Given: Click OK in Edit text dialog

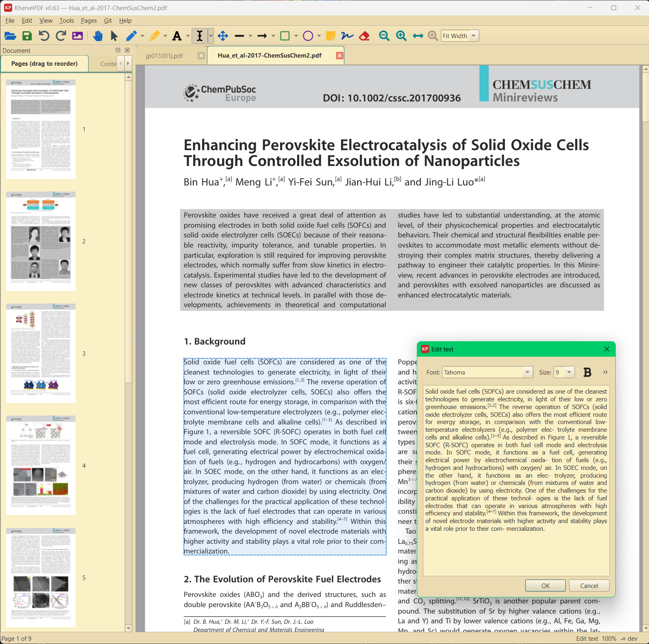Looking at the screenshot, I should [x=546, y=586].
